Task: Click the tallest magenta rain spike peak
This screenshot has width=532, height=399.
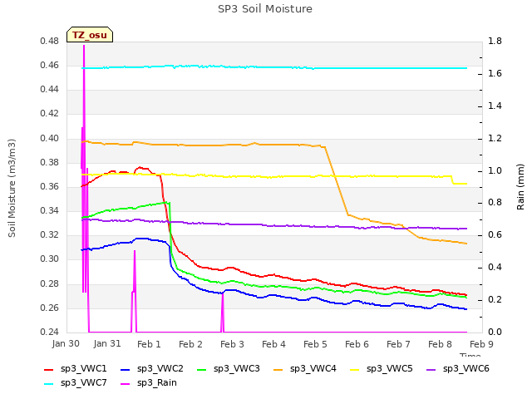Action: (x=84, y=46)
